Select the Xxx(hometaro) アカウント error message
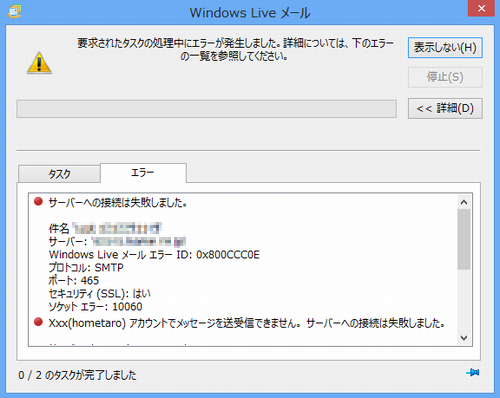500x398 pixels. 247,323
